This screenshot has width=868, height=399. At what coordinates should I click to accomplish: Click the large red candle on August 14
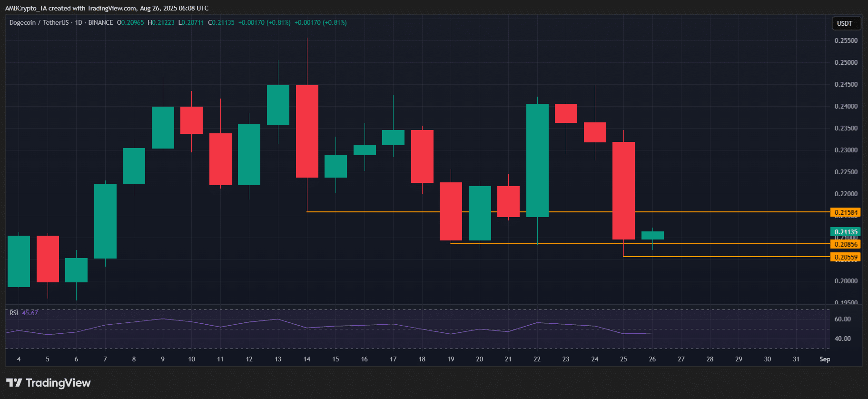tap(307, 131)
